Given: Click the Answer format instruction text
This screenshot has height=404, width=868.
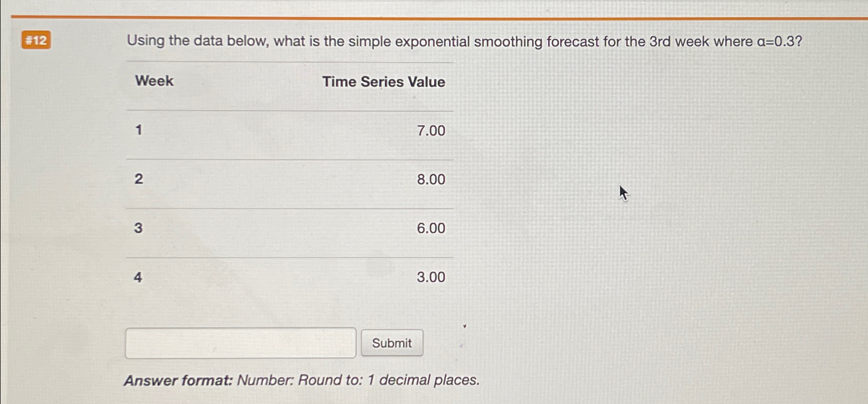Looking at the screenshot, I should tap(302, 380).
